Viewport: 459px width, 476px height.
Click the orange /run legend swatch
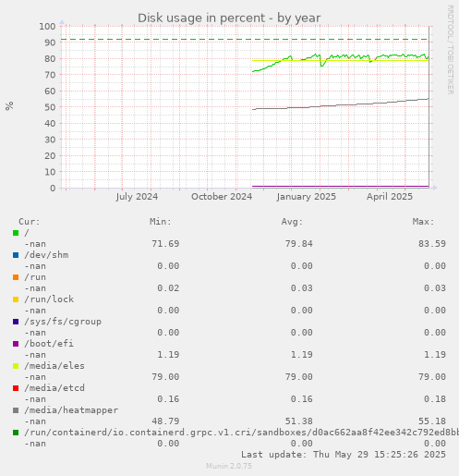tap(16, 277)
